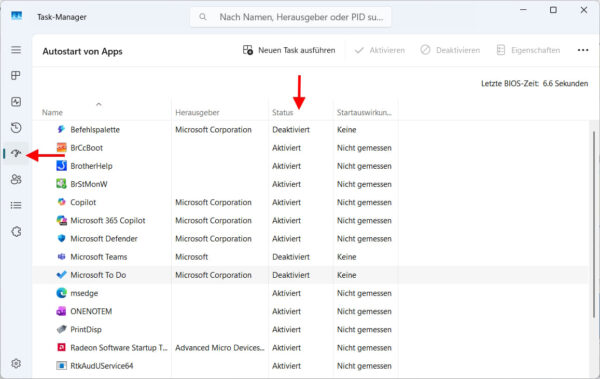This screenshot has height=379, width=600.
Task: Click the BrStMonW app icon
Action: [x=61, y=184]
